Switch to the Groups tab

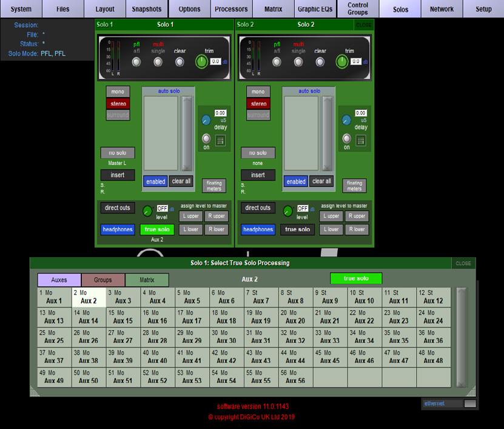(103, 280)
